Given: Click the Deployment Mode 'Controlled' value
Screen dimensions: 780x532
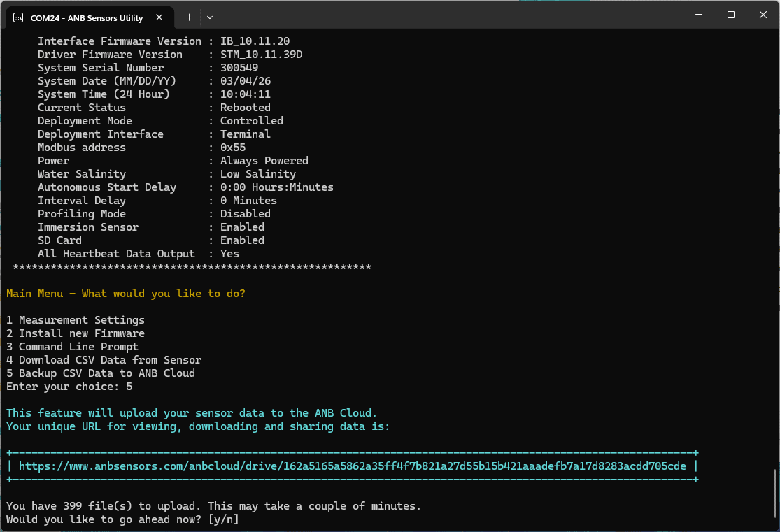Looking at the screenshot, I should (x=251, y=120).
